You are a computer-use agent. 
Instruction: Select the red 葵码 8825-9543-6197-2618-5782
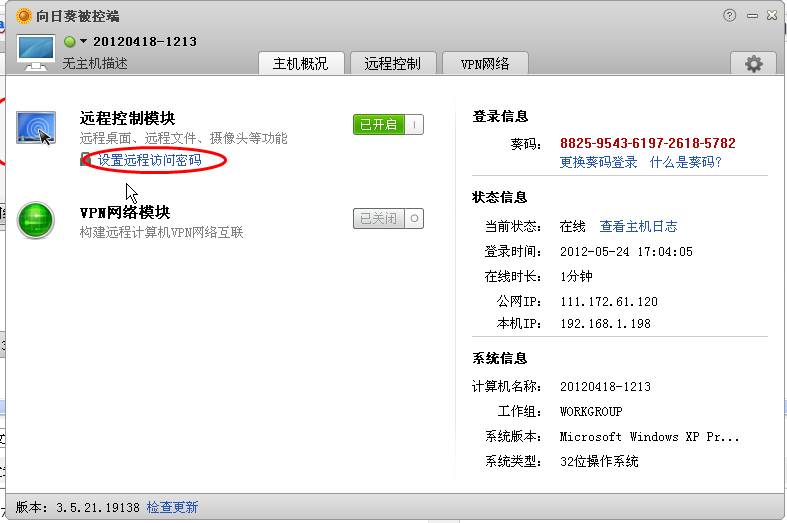[x=647, y=143]
